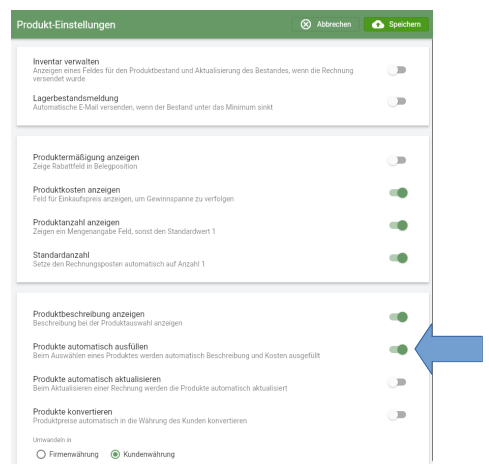Select the Firmenwährung radio button

41,454
